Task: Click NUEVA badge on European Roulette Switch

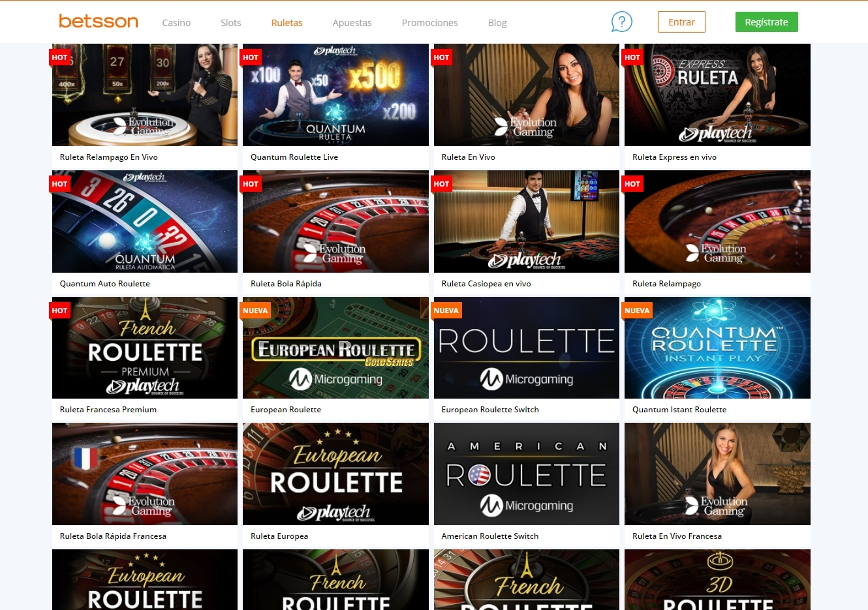Action: click(x=446, y=311)
